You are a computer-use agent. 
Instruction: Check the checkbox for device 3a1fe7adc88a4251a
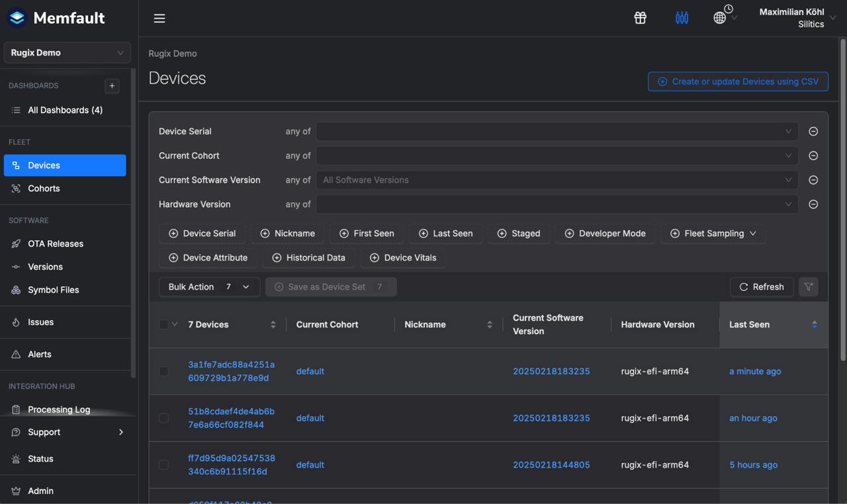point(164,371)
